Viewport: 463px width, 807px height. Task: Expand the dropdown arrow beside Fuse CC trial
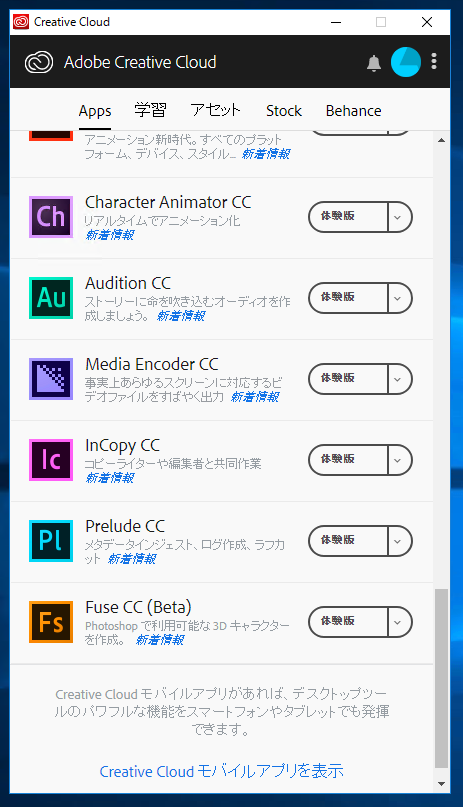tap(399, 622)
